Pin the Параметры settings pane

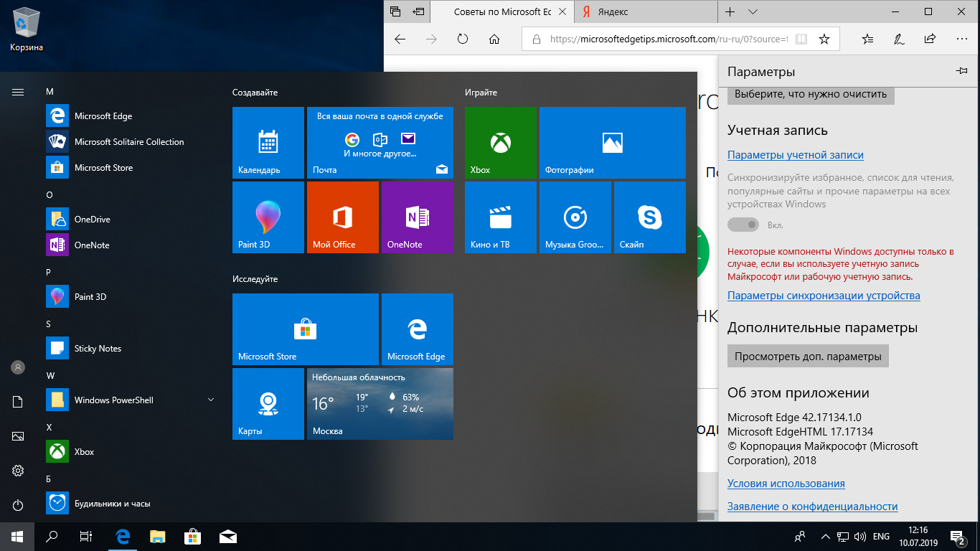[x=962, y=71]
